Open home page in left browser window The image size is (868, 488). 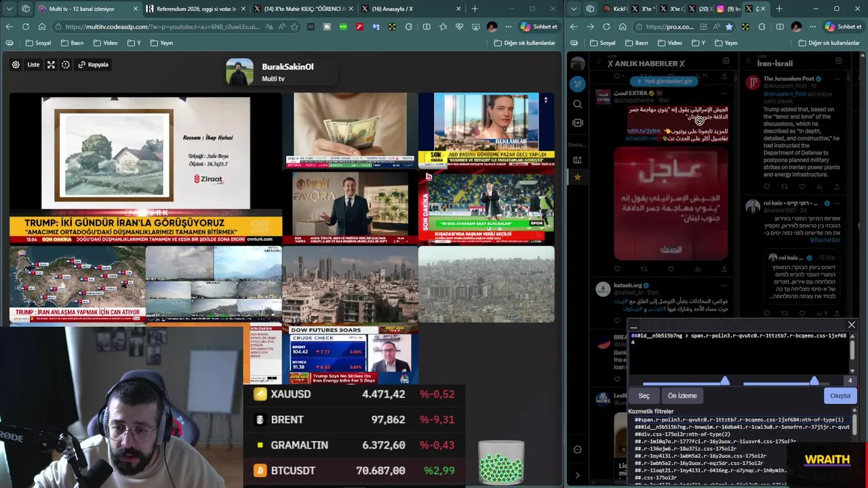pyautogui.click(x=41, y=26)
